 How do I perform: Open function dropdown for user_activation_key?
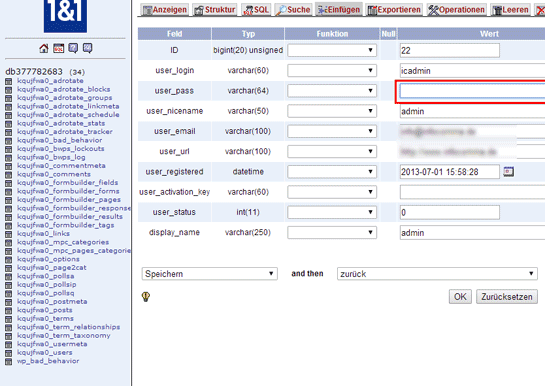tap(332, 192)
